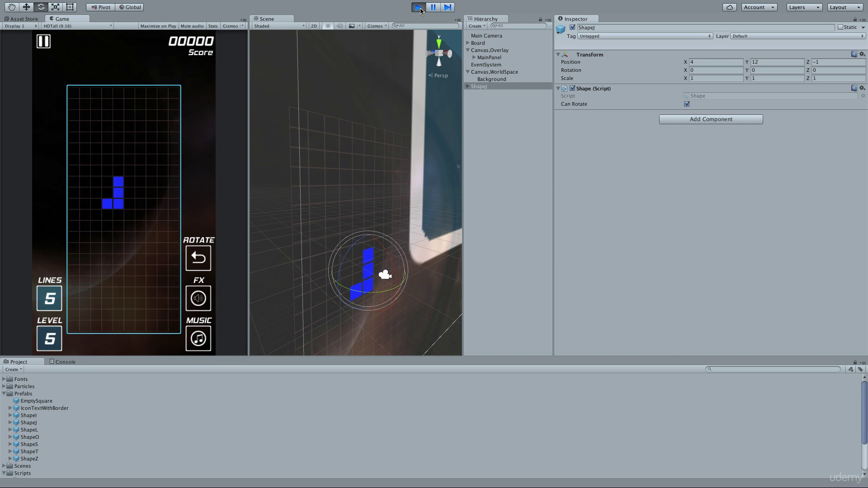Open the Cloud services icon

729,7
